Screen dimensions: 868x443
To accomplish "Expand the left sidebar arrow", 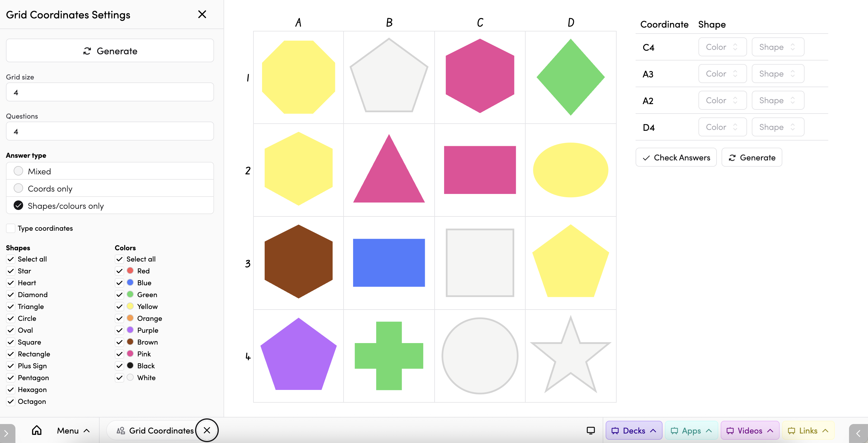I will coord(6,433).
